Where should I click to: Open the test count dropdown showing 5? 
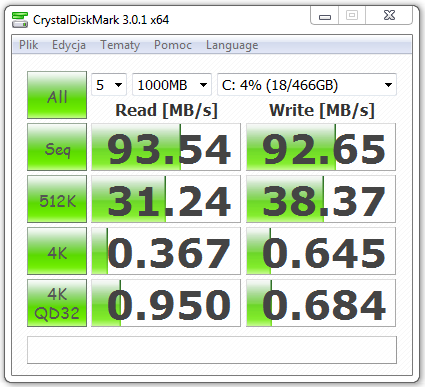[x=109, y=85]
